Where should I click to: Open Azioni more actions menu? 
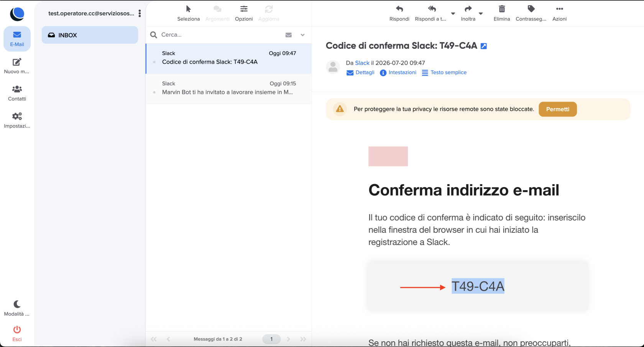pyautogui.click(x=559, y=13)
